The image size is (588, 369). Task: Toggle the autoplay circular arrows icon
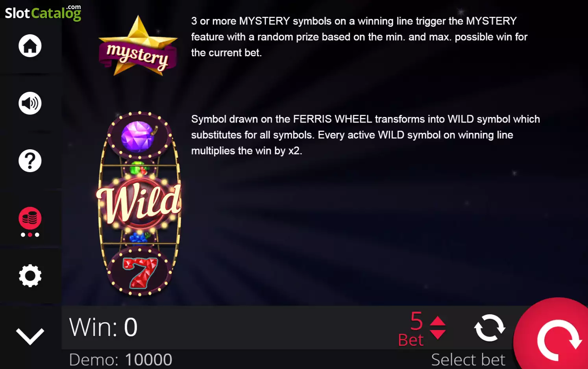click(x=490, y=328)
